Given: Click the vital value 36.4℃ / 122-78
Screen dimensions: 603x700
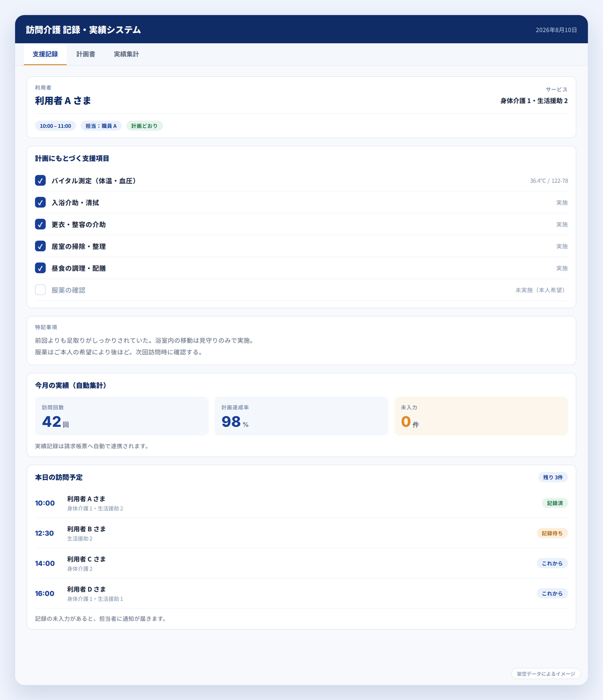Looking at the screenshot, I should [549, 181].
